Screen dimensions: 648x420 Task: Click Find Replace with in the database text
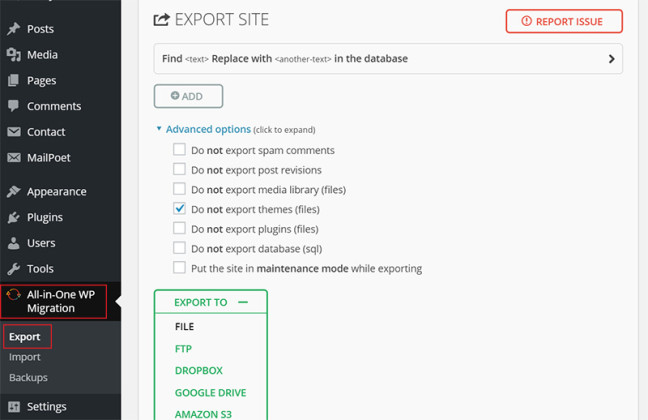tap(285, 59)
